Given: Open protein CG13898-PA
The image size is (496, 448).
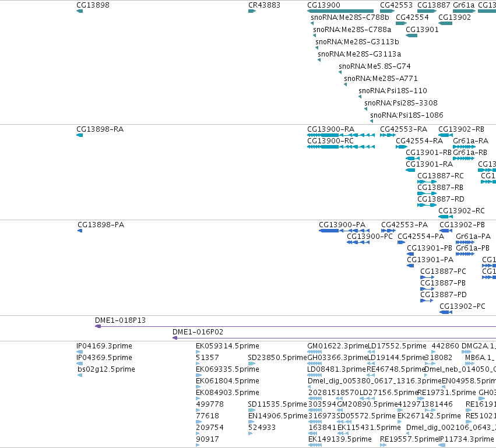Looking at the screenshot, I should (101, 225).
